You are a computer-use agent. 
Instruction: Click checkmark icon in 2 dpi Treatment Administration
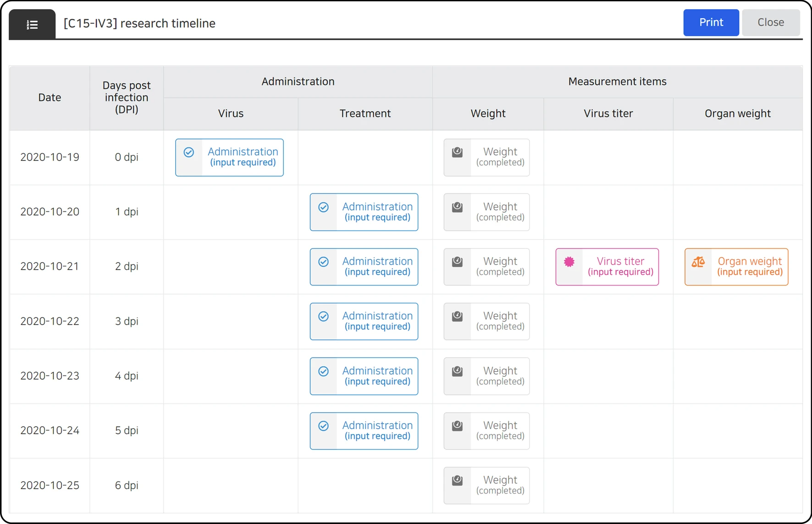[323, 262]
